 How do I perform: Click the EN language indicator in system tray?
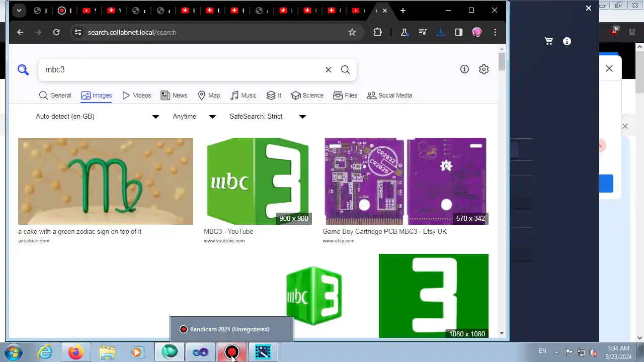click(542, 351)
